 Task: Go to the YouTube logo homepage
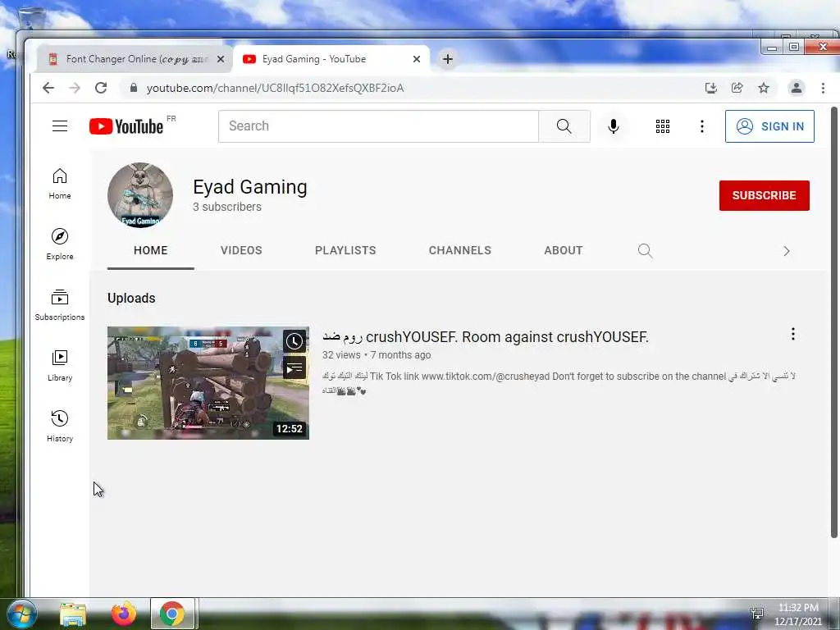pos(126,126)
